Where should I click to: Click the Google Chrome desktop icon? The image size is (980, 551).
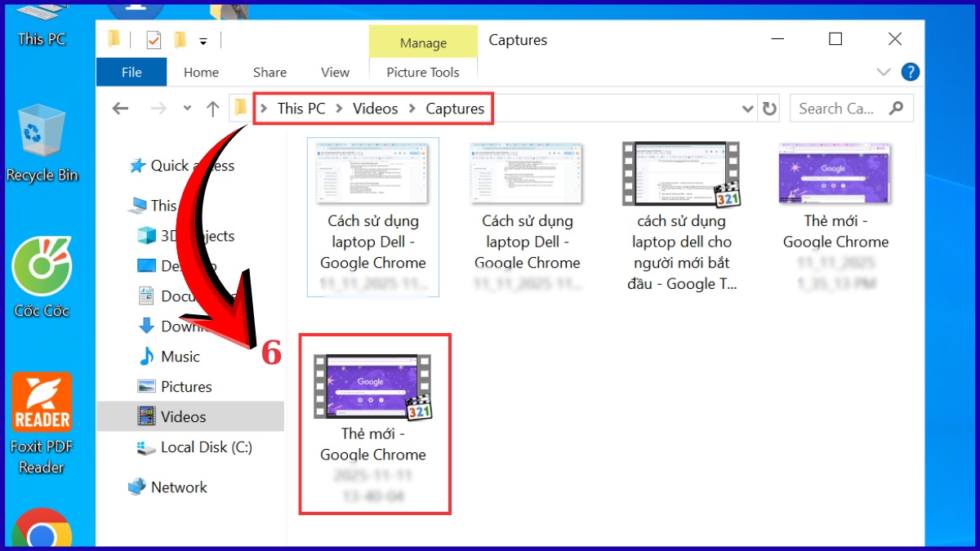[41, 529]
